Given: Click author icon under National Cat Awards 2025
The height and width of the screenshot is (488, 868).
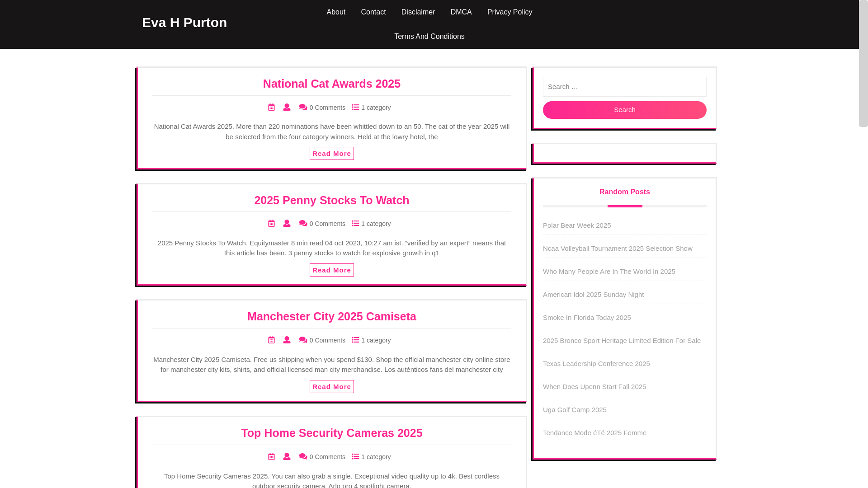Looking at the screenshot, I should click(x=287, y=107).
